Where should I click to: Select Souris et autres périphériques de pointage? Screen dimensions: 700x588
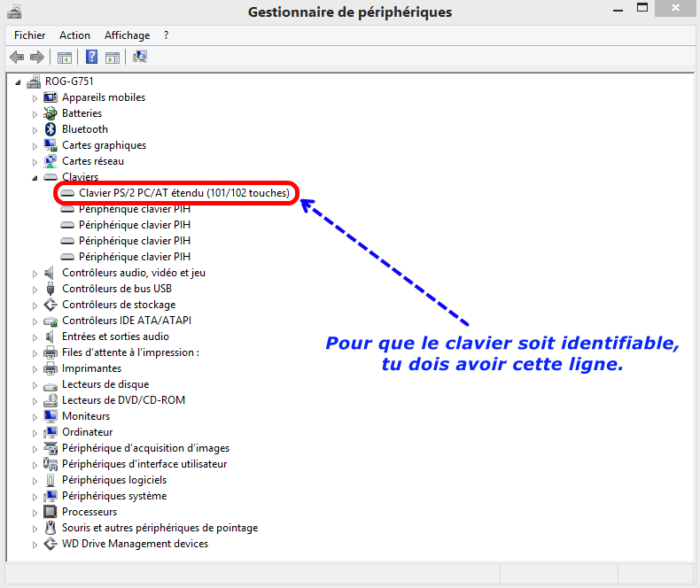pos(159,528)
